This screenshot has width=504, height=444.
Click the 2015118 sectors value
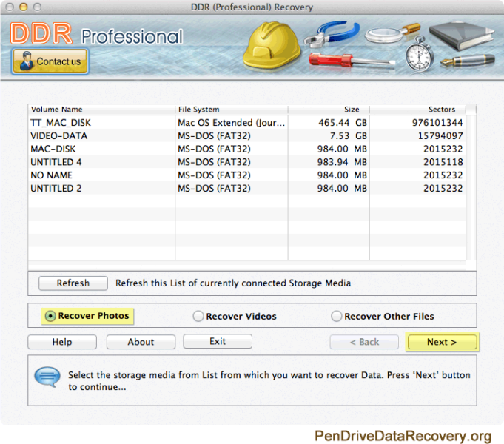coord(443,162)
